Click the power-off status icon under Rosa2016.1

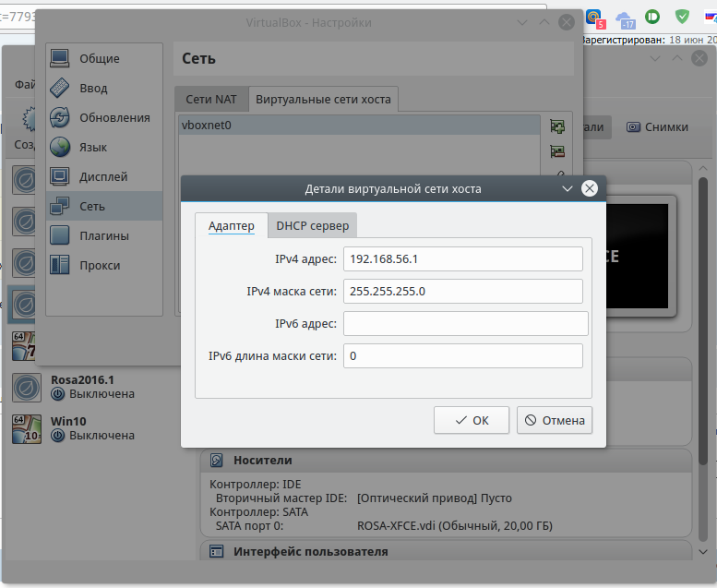pyautogui.click(x=57, y=394)
